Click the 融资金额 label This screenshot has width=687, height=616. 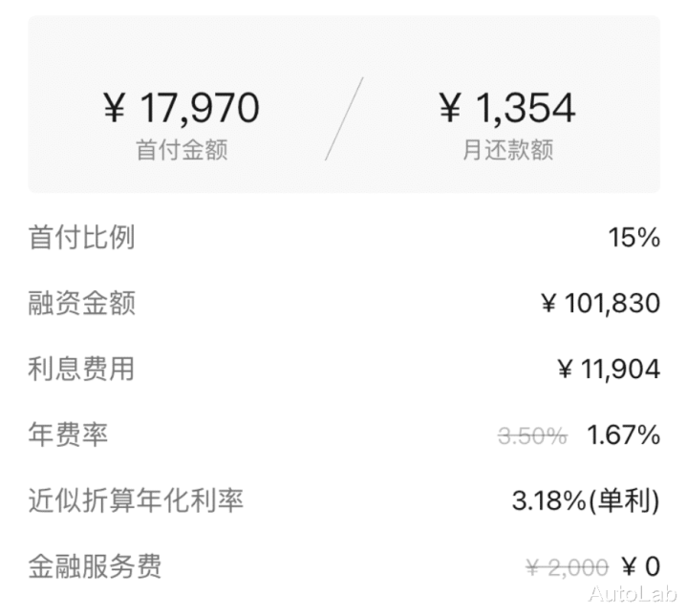coord(81,304)
